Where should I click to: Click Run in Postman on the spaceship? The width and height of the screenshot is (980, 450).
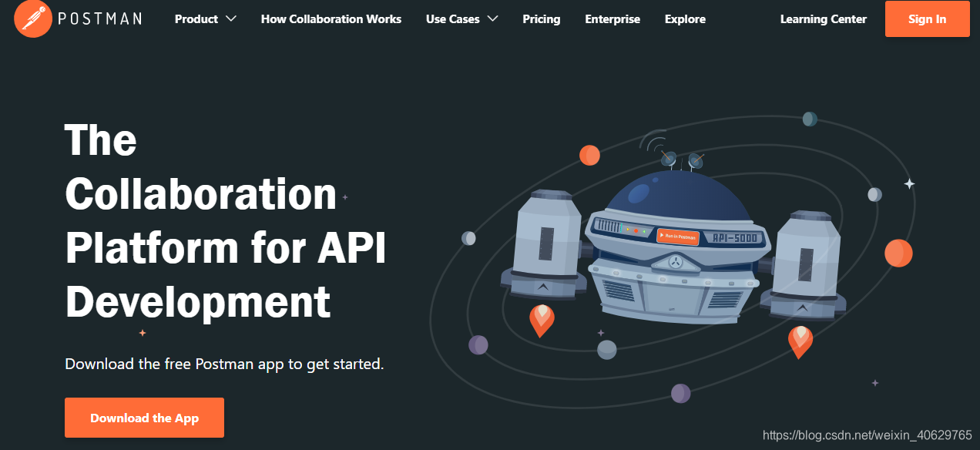coord(677,237)
